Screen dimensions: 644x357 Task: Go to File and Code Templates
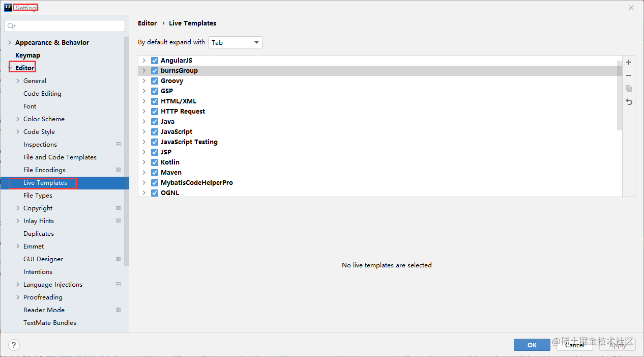click(x=60, y=157)
